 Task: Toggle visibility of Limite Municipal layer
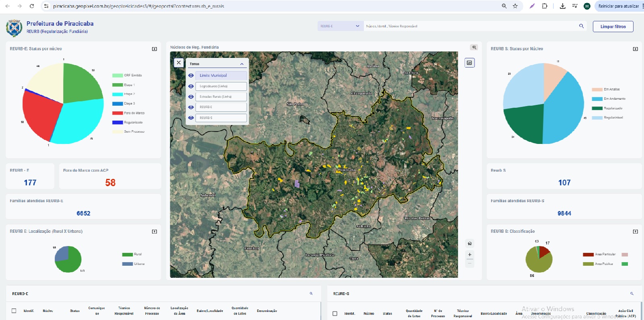point(191,76)
